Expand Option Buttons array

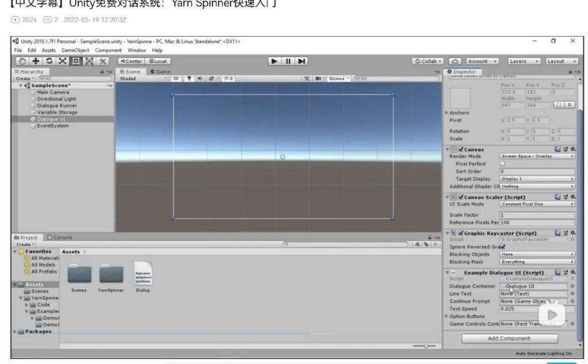(x=447, y=316)
